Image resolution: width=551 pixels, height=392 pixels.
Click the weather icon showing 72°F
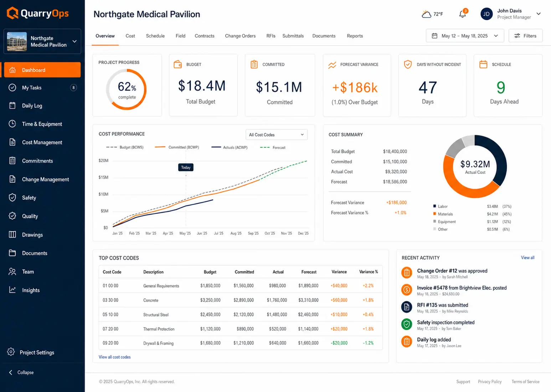[x=426, y=14]
